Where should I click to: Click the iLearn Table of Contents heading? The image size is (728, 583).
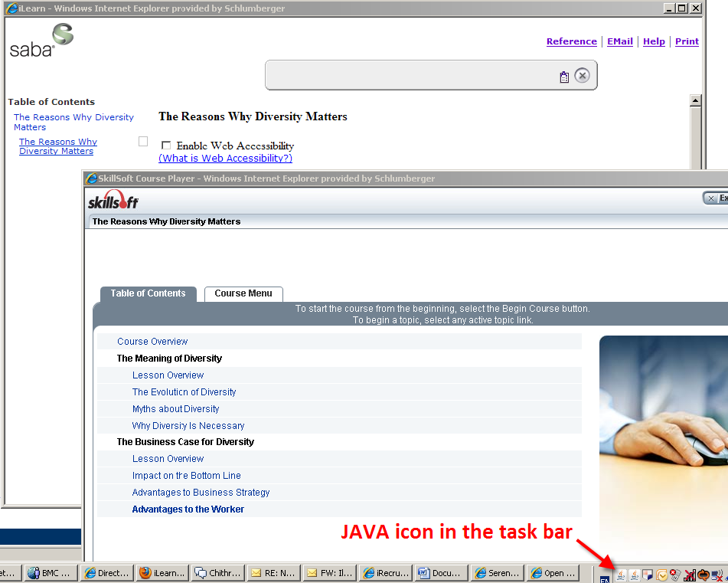click(x=51, y=102)
